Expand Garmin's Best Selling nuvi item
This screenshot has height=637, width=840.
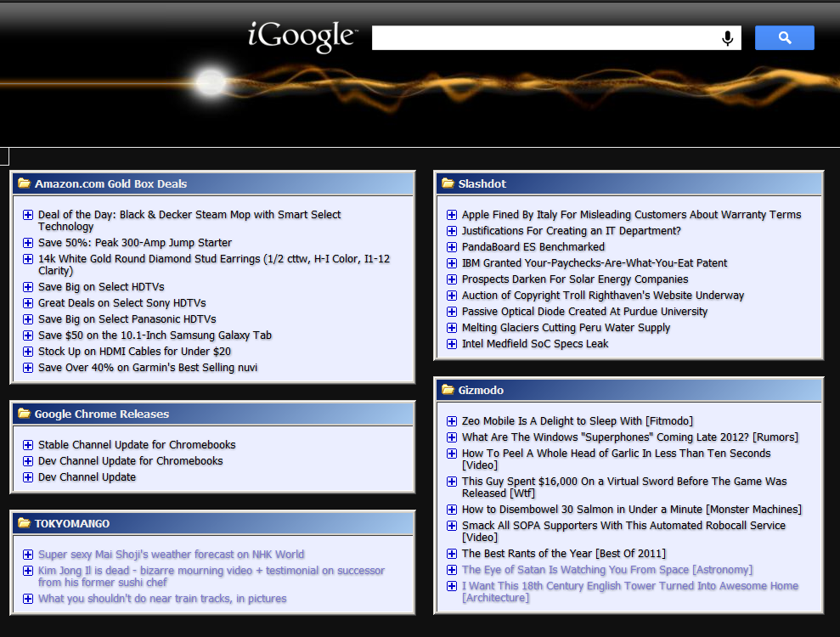(x=28, y=368)
